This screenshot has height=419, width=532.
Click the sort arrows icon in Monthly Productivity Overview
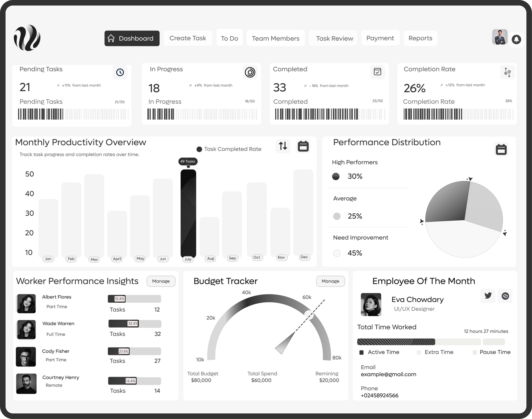(x=283, y=146)
